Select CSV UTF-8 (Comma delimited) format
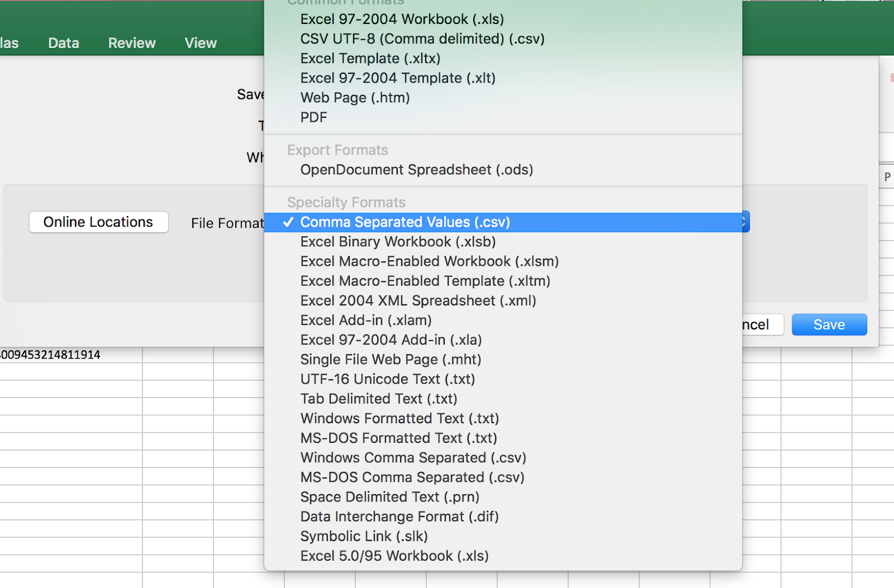894x588 pixels. tap(503, 39)
